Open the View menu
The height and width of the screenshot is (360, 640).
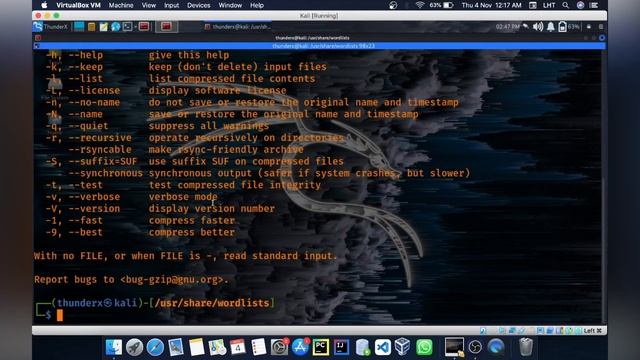point(149,5)
